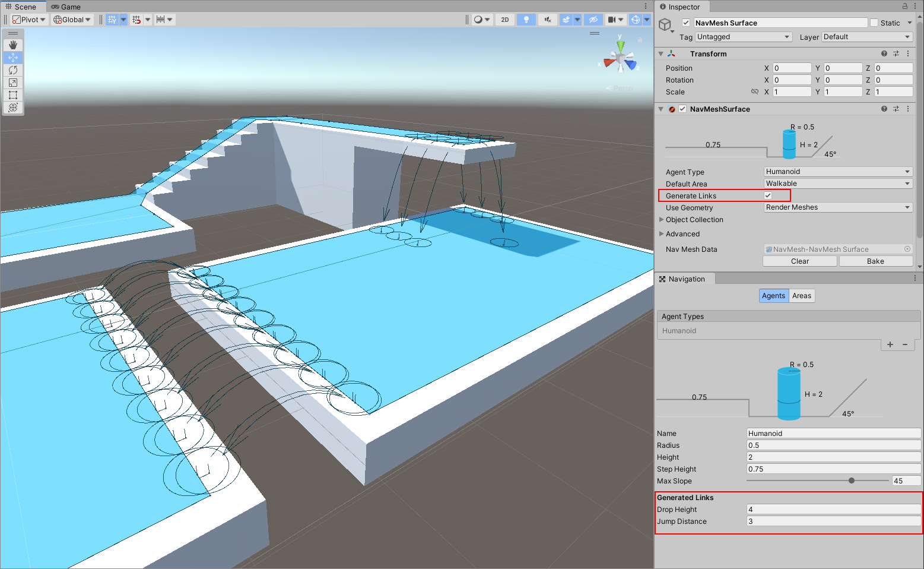This screenshot has height=569, width=924.
Task: Mute scene audio with speaker icon
Action: [547, 20]
